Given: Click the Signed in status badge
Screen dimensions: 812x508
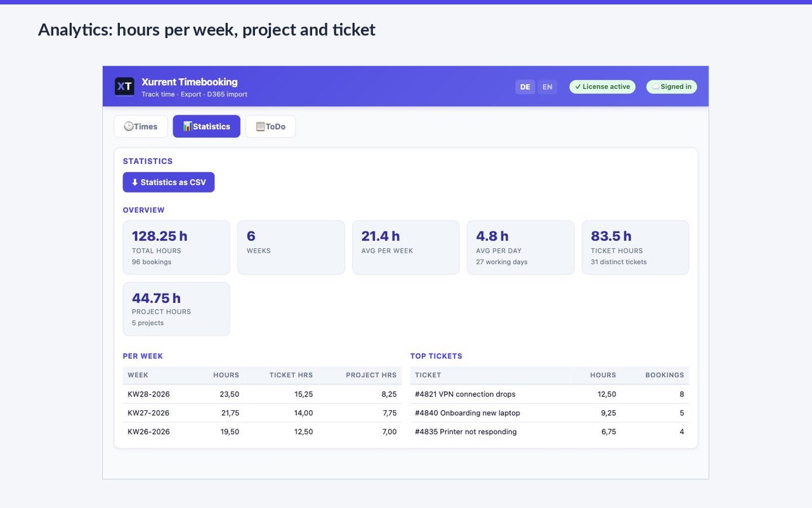Looking at the screenshot, I should pyautogui.click(x=672, y=87).
